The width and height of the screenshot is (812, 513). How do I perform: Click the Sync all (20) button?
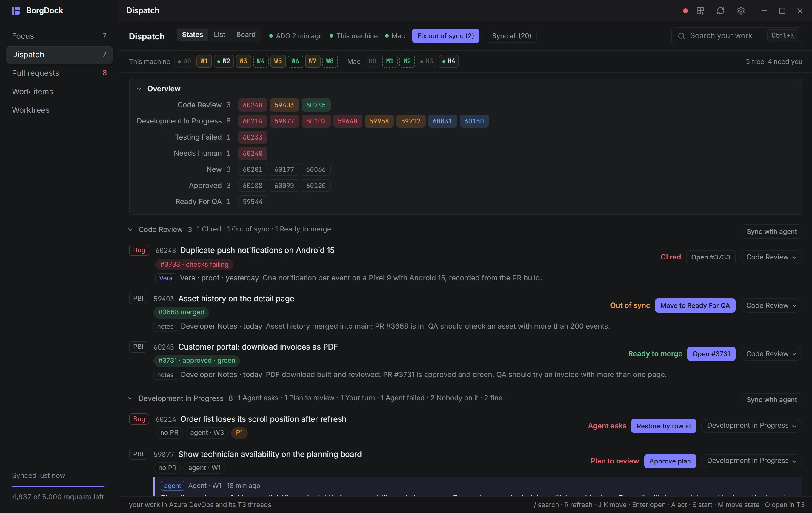tap(512, 36)
